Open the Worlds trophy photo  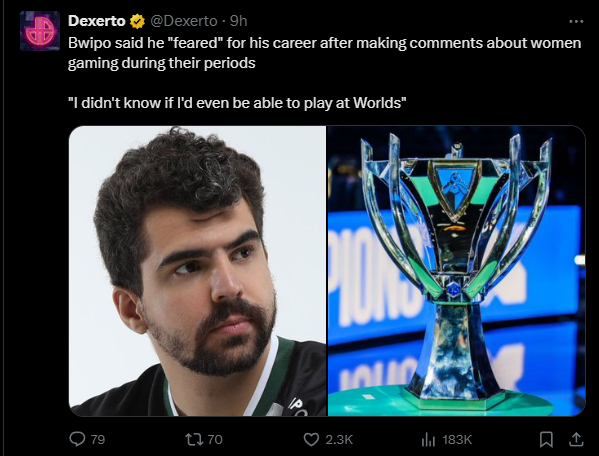[x=457, y=271]
